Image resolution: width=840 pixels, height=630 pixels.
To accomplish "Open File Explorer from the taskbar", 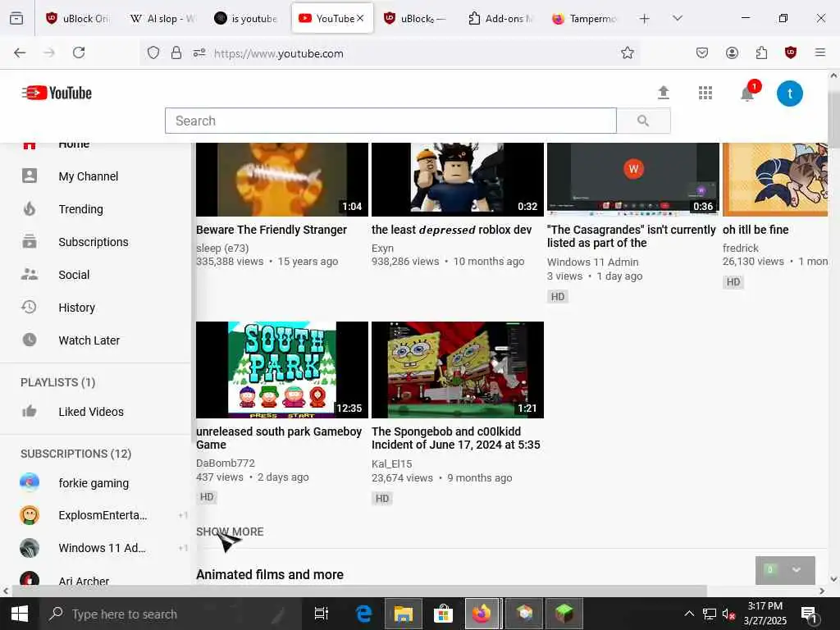I will [404, 614].
